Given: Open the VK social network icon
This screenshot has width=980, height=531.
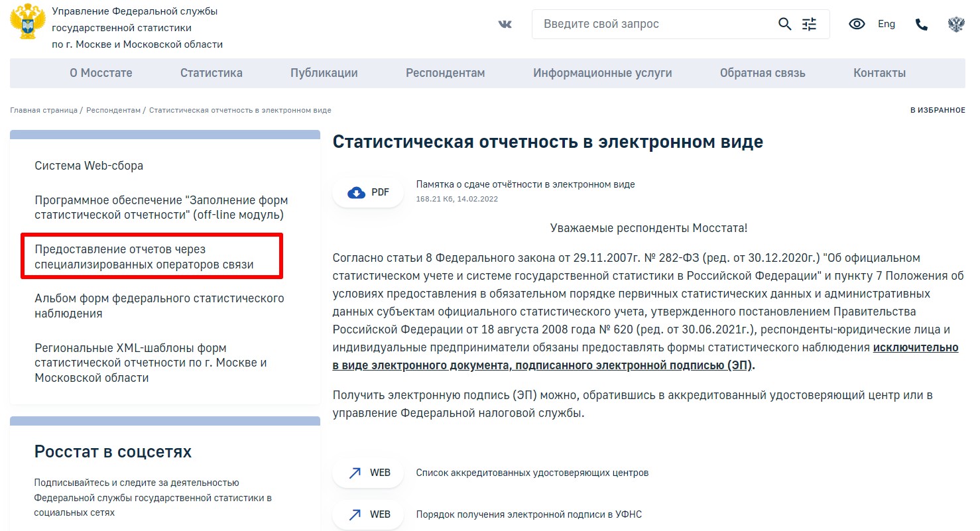Looking at the screenshot, I should pos(505,25).
